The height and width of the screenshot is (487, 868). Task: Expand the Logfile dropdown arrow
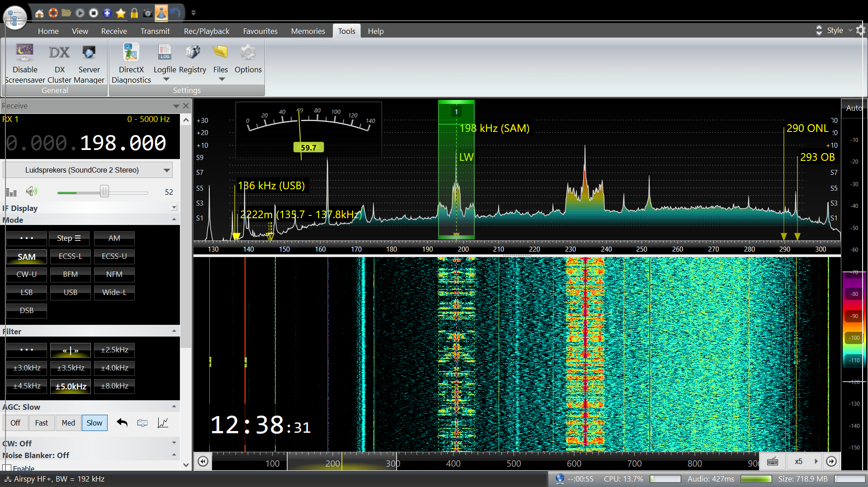(166, 80)
